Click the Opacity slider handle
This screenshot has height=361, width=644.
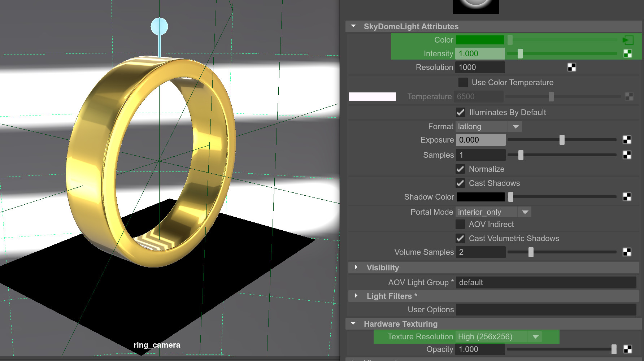(614, 349)
